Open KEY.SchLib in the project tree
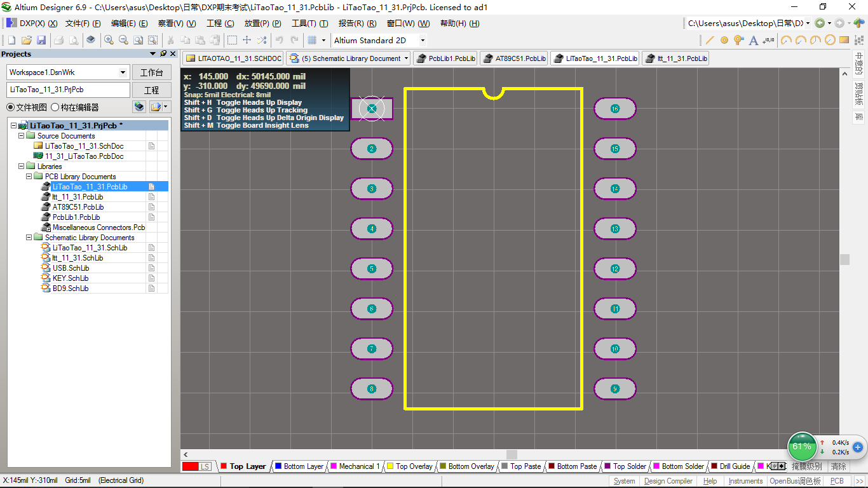868x488 pixels. pyautogui.click(x=70, y=278)
